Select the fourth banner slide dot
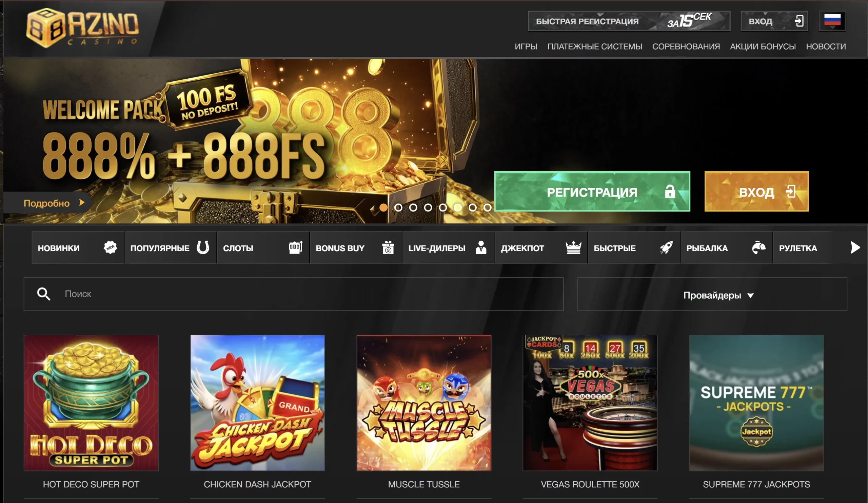 [x=428, y=207]
